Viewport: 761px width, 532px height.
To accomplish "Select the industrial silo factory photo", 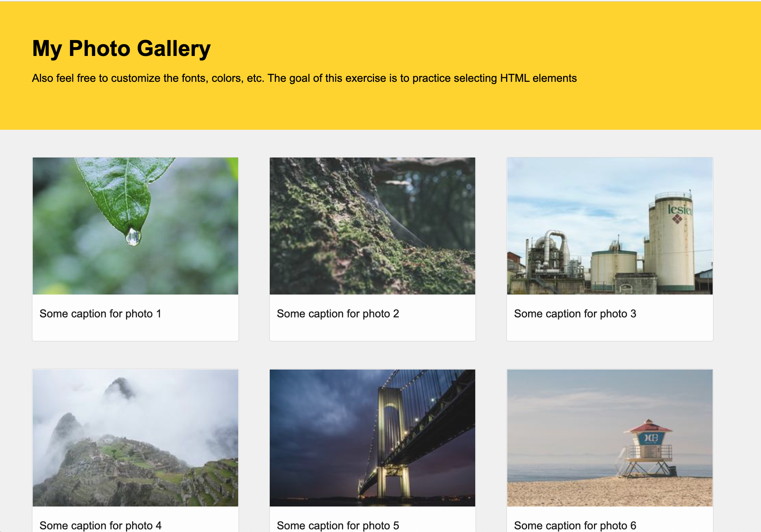I will click(x=610, y=226).
